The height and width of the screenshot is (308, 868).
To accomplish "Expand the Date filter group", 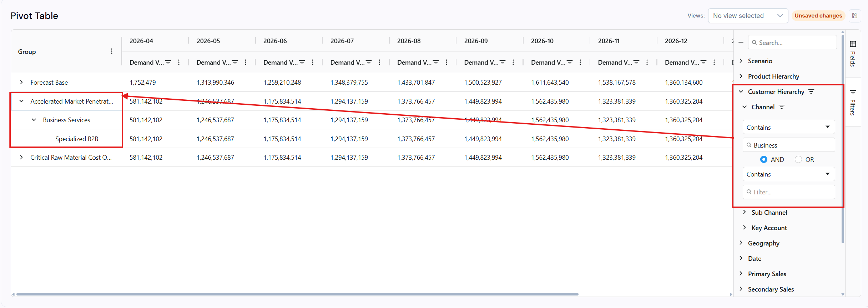I will pos(741,258).
